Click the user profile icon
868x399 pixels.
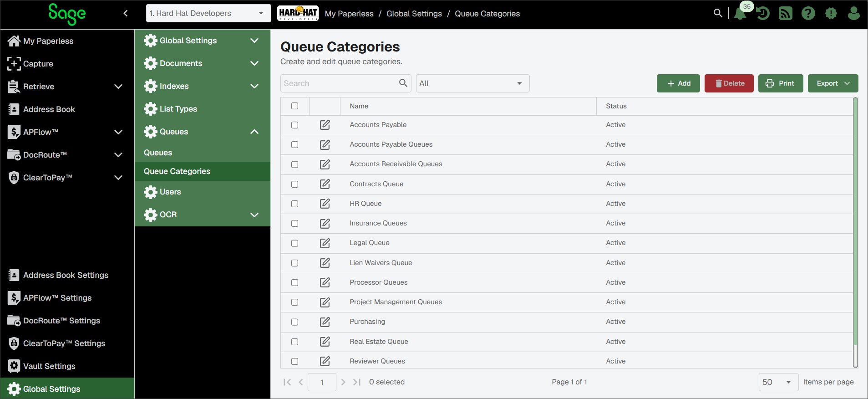pos(854,14)
